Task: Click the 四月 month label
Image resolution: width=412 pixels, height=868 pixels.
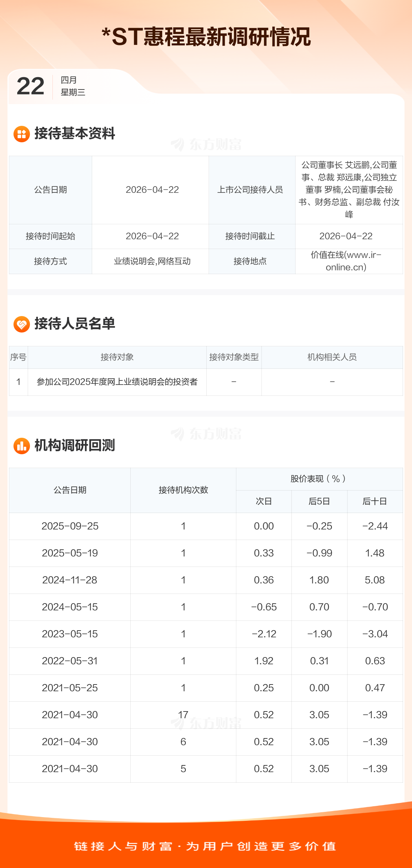Action: 69,80
